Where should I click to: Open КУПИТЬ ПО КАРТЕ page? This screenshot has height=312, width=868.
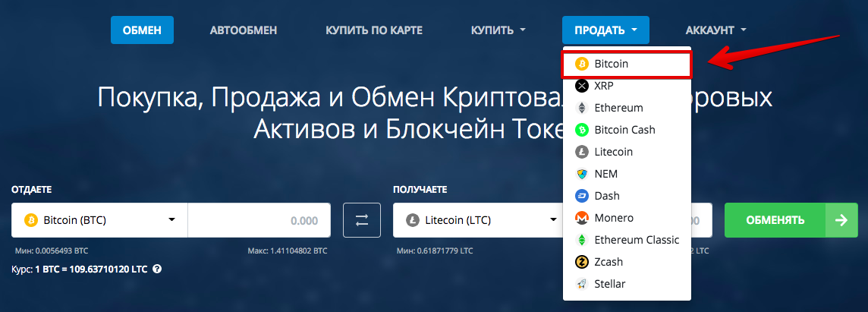coord(373,30)
